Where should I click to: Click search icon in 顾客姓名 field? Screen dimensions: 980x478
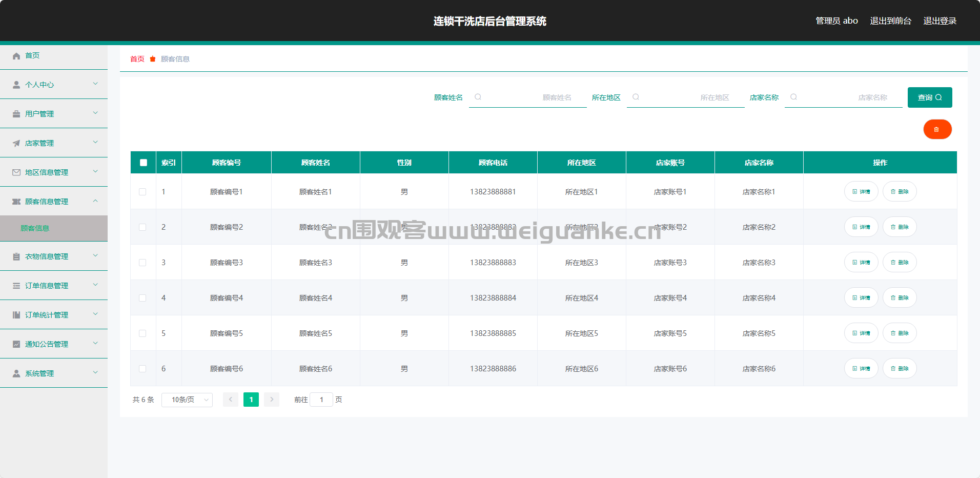coord(478,97)
